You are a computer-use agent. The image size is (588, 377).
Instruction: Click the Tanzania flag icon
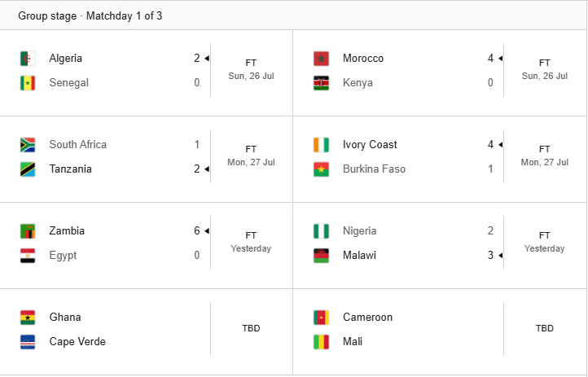pyautogui.click(x=28, y=169)
